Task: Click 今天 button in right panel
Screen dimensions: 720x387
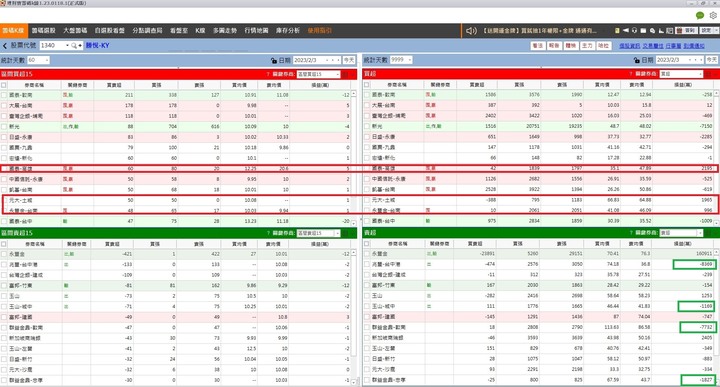Action: point(712,60)
